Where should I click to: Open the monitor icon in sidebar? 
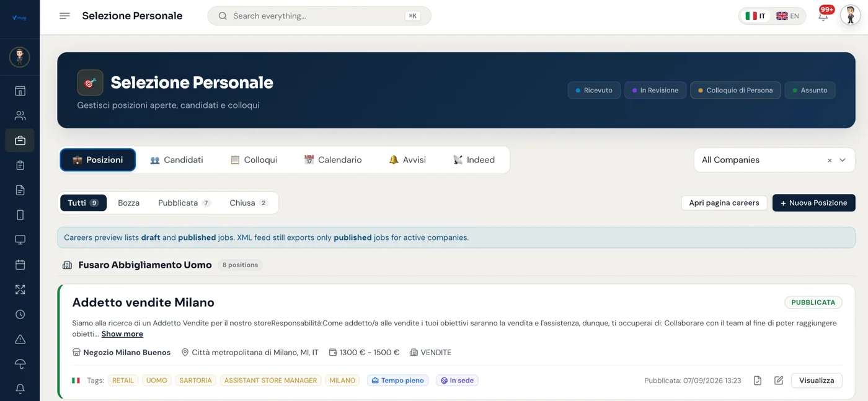20,240
